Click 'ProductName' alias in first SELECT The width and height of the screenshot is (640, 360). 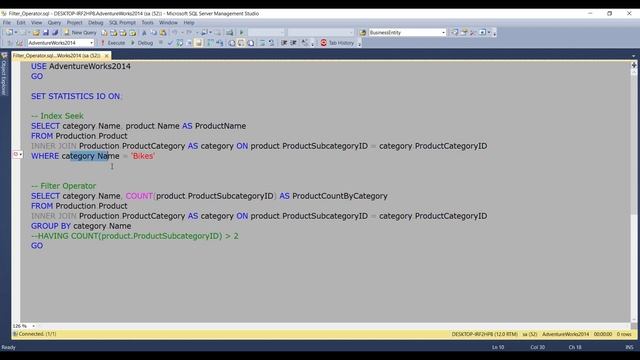tap(220, 126)
